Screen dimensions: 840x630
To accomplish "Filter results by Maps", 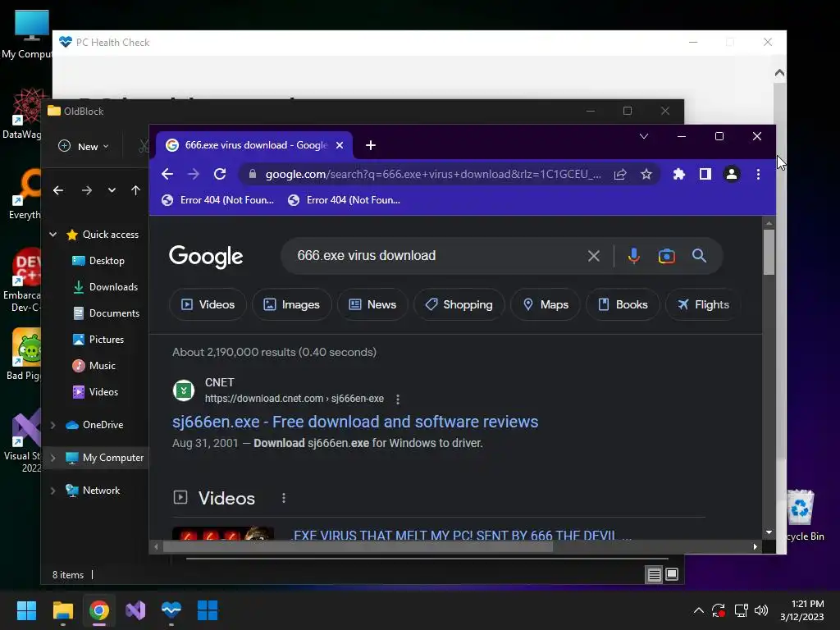I will [546, 304].
